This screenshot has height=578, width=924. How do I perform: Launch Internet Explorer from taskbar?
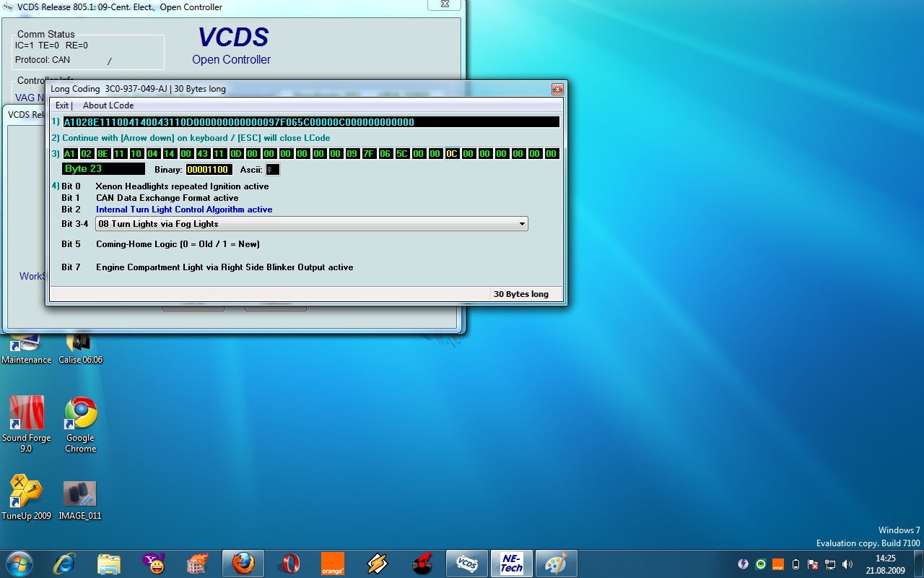pyautogui.click(x=64, y=564)
